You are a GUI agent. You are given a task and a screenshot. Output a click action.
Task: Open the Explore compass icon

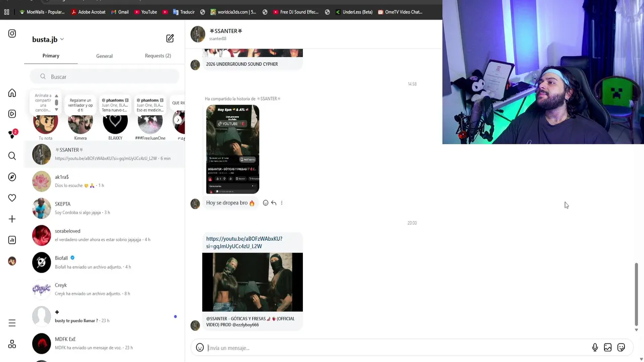click(x=12, y=177)
